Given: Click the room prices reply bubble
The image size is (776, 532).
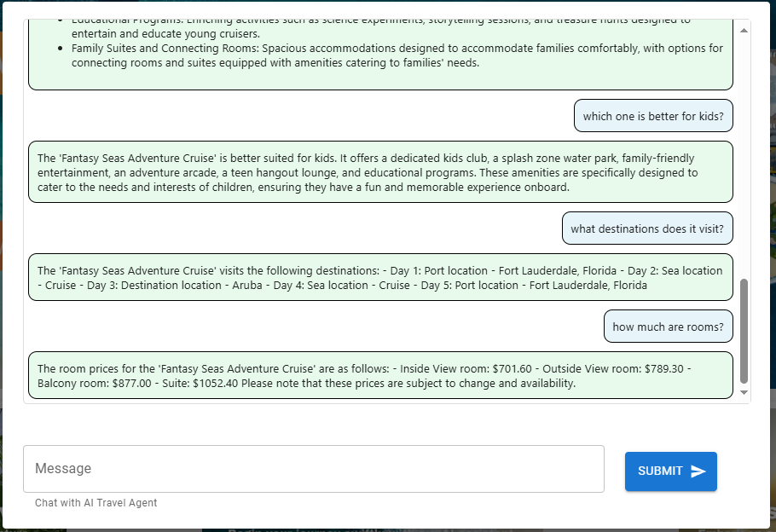Looking at the screenshot, I should (x=381, y=376).
